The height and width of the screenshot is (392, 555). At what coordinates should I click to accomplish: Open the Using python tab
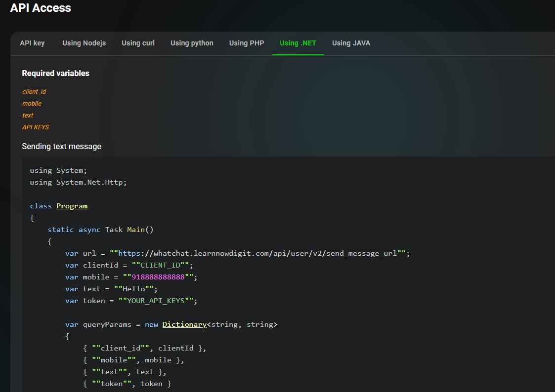click(x=192, y=43)
